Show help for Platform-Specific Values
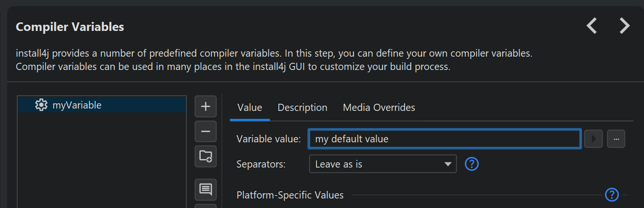The width and height of the screenshot is (644, 208). pyautogui.click(x=612, y=195)
